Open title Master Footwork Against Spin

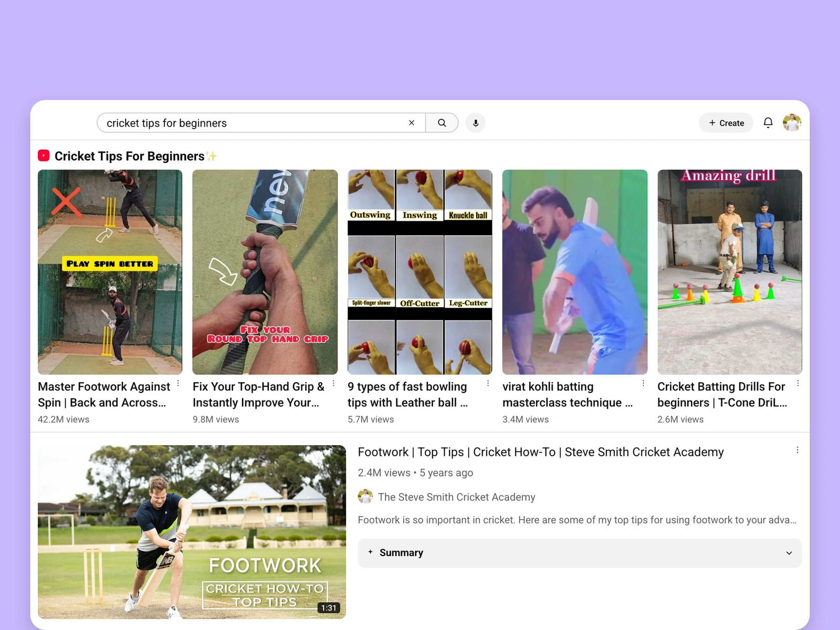(104, 395)
